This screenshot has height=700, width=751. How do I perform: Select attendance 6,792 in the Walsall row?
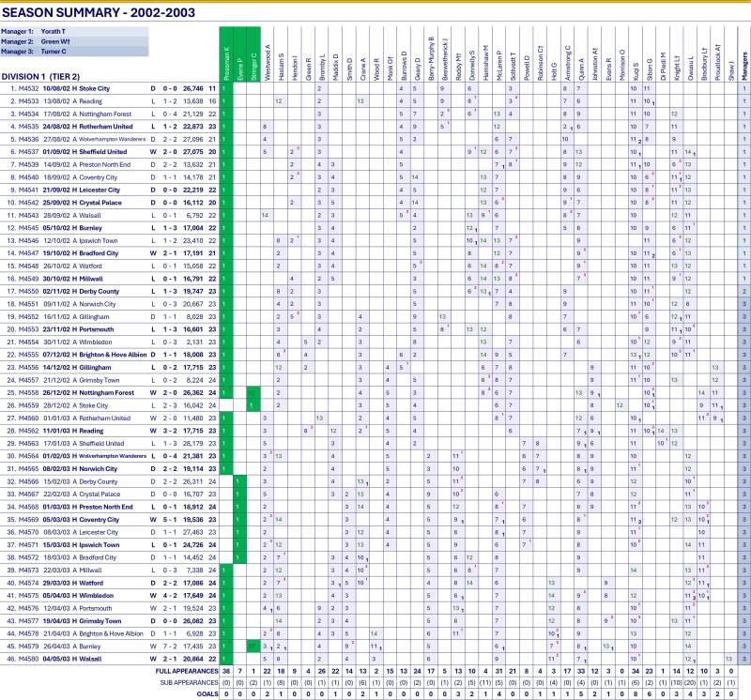[x=194, y=216]
